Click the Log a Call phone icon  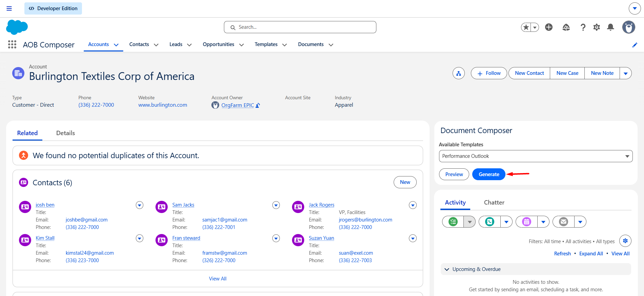pyautogui.click(x=490, y=222)
